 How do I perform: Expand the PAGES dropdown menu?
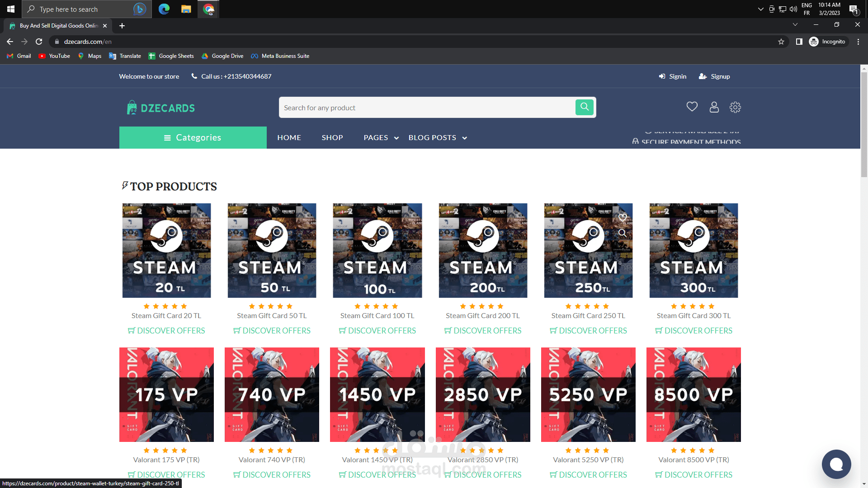point(381,137)
